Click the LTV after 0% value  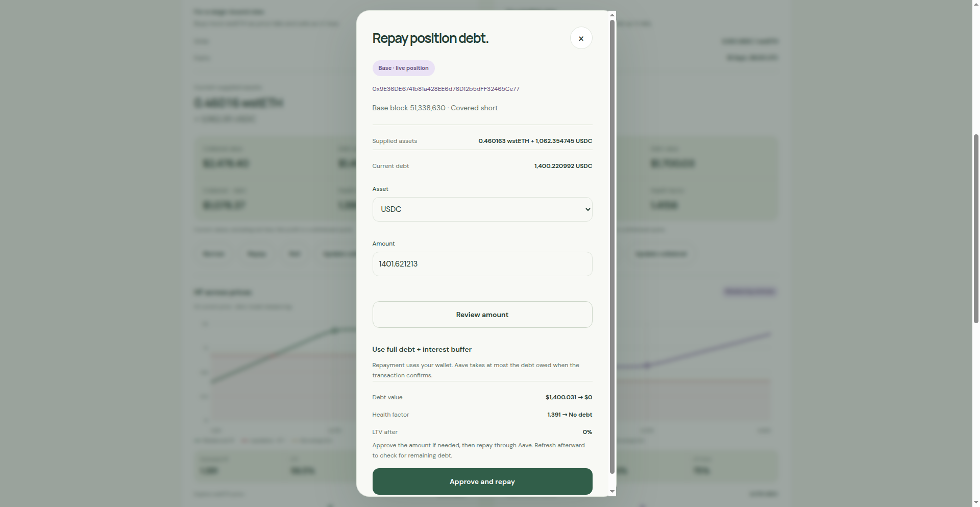click(587, 432)
